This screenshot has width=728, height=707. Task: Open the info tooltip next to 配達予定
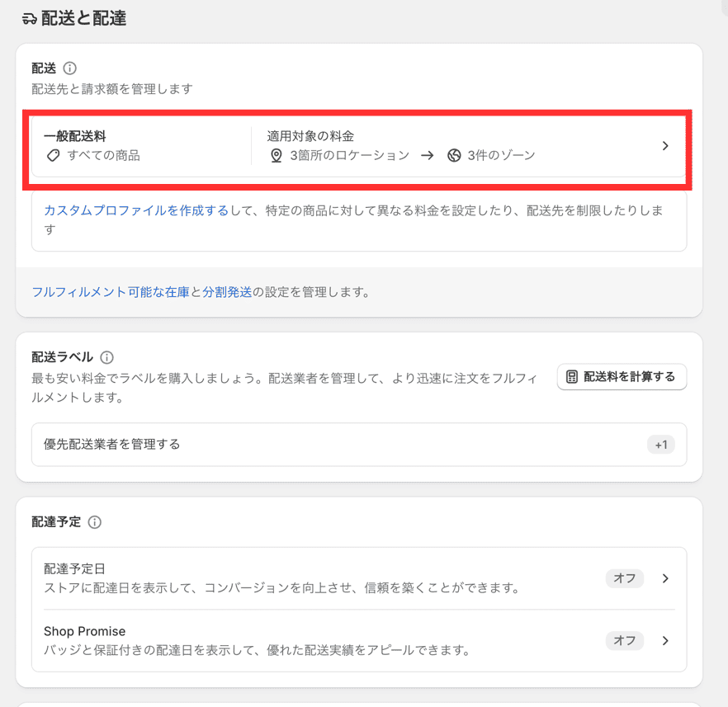tap(93, 522)
